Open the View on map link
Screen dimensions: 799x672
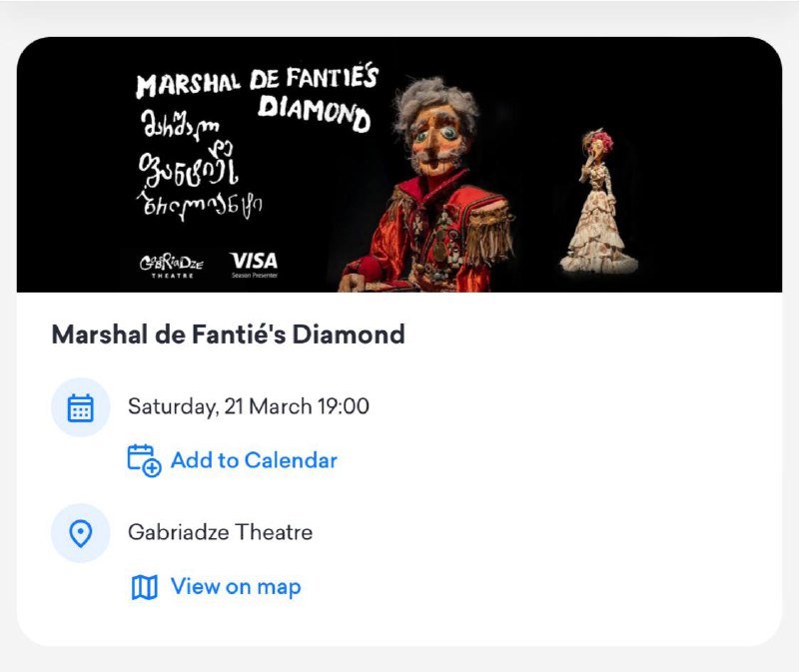(x=236, y=587)
